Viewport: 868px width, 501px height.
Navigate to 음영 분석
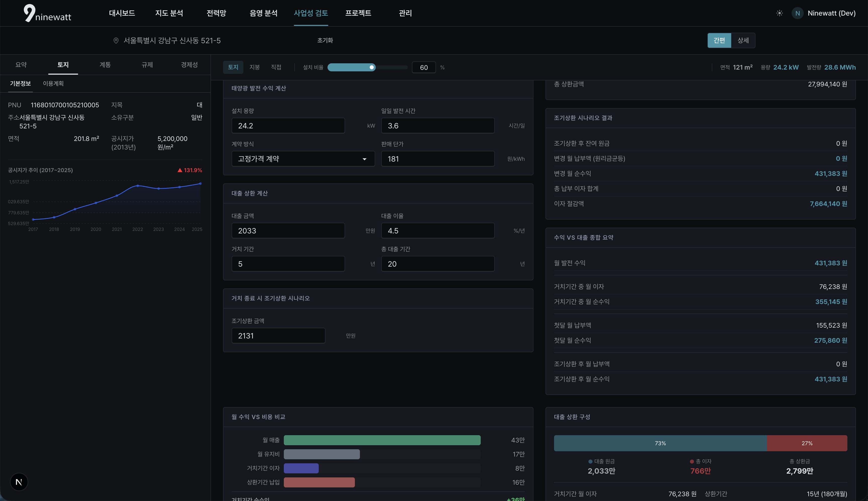[x=263, y=13]
